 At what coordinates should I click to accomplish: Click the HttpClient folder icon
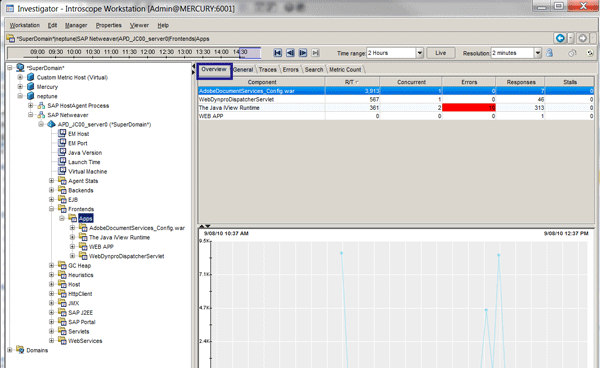click(62, 293)
